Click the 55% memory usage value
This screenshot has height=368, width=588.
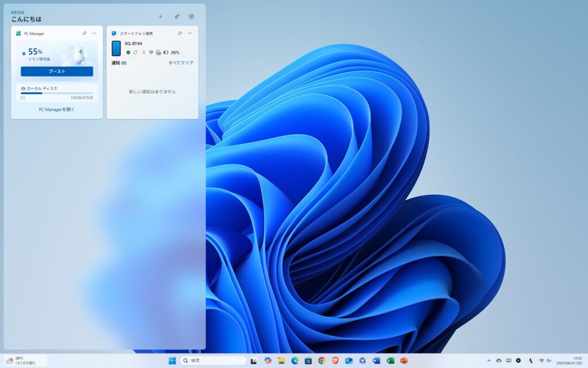pyautogui.click(x=35, y=52)
